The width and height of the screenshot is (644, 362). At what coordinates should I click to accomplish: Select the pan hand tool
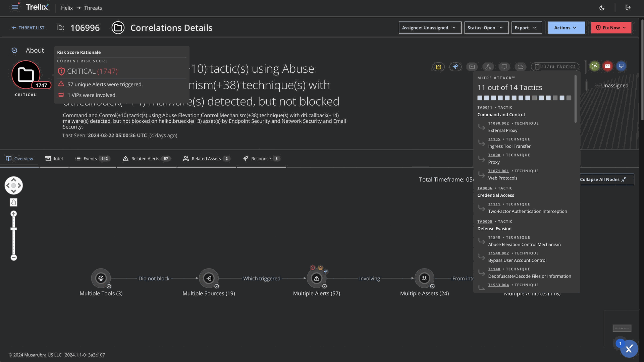(x=13, y=202)
